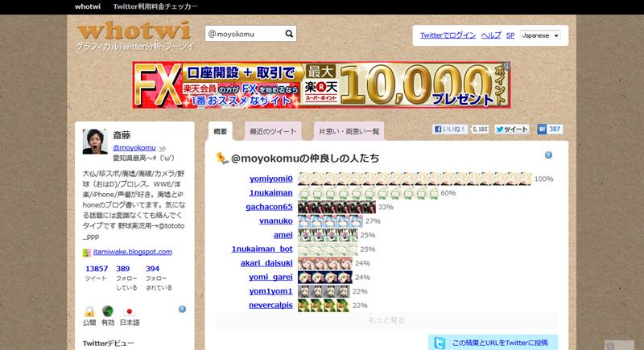Click the vnanuko user link
The height and width of the screenshot is (350, 644).
tap(276, 220)
